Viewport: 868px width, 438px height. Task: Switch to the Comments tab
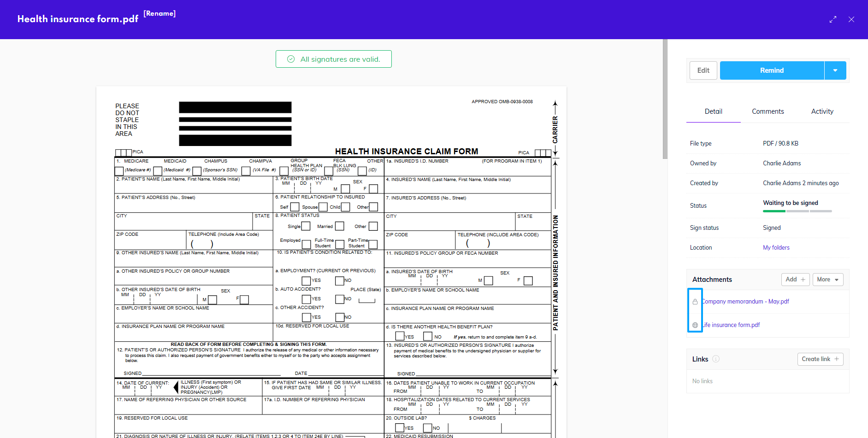click(768, 111)
